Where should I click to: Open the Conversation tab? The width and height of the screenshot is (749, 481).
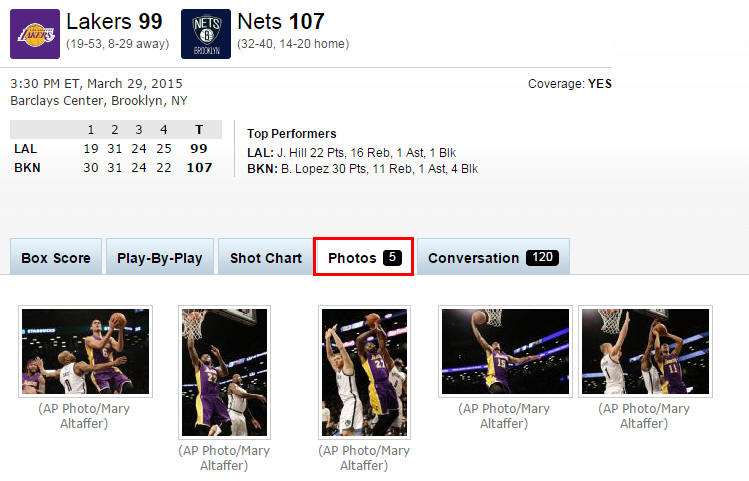pyautogui.click(x=493, y=257)
